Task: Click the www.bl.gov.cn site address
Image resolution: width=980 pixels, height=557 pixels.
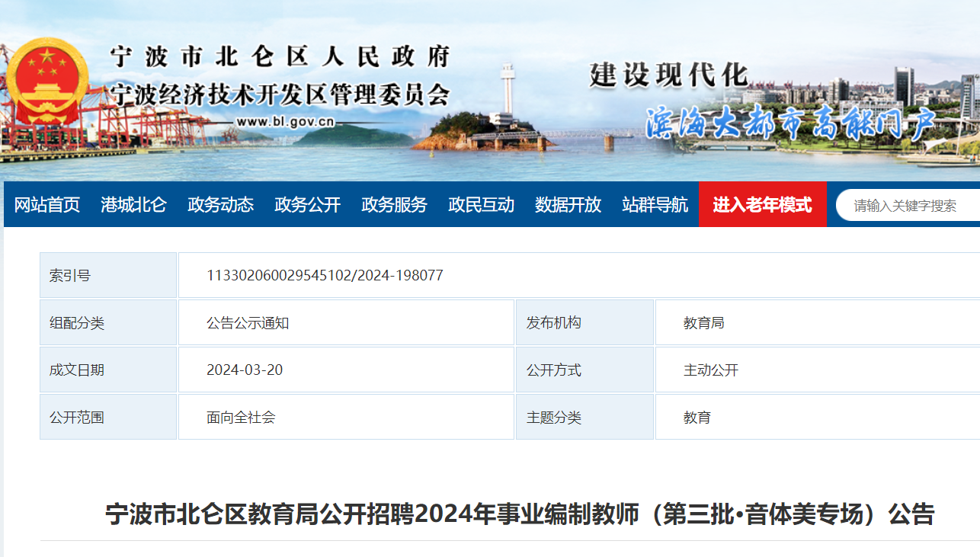Action: pyautogui.click(x=285, y=121)
